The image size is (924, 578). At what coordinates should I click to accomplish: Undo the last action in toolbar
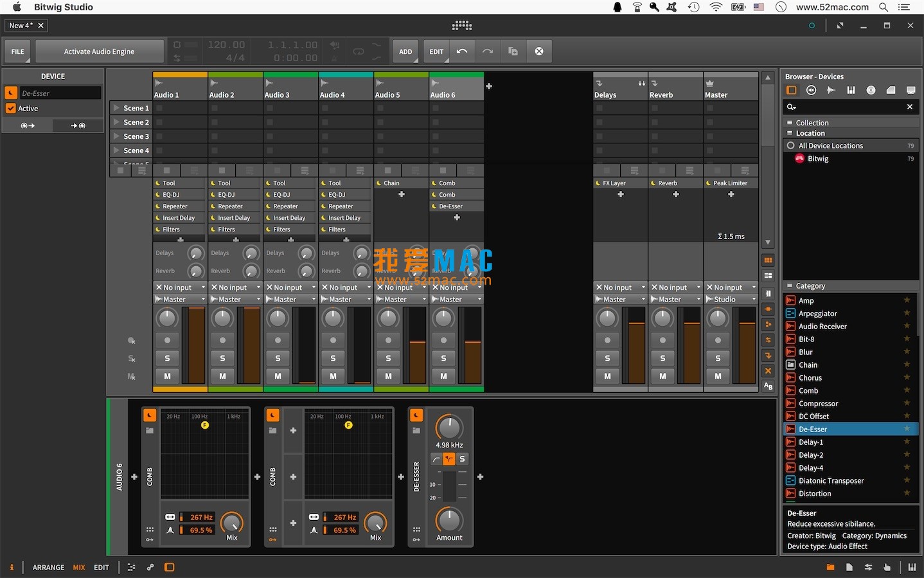(x=462, y=51)
